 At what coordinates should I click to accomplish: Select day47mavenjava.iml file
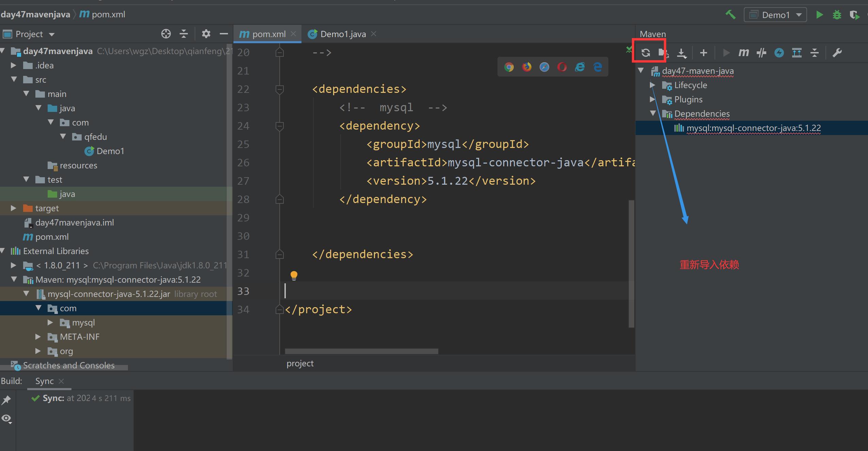69,222
